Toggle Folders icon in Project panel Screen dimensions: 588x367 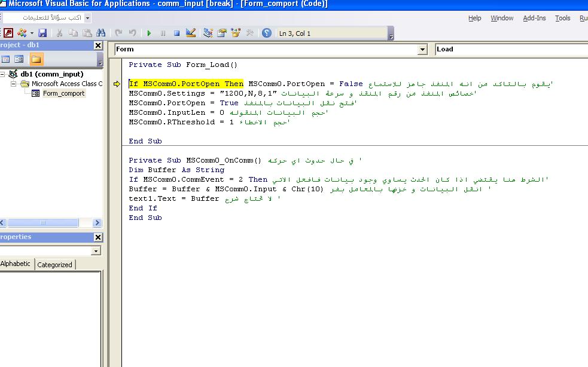(x=36, y=59)
